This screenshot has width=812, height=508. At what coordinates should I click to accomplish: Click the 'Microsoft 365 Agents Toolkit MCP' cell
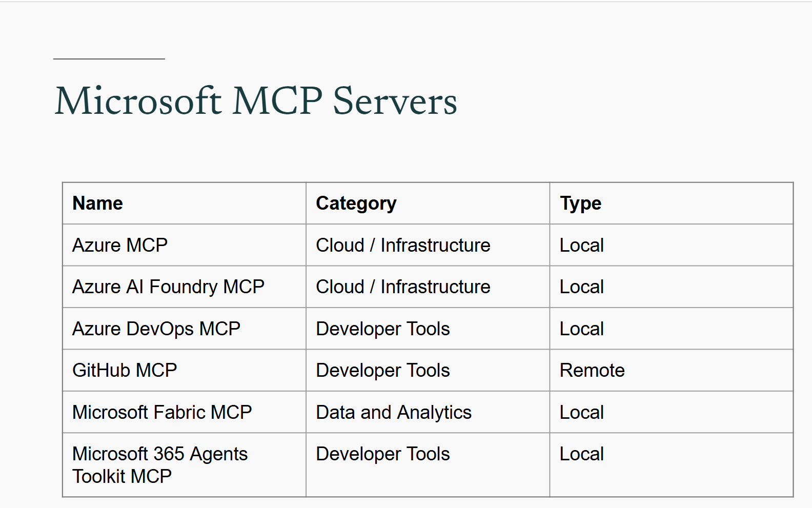tap(160, 465)
